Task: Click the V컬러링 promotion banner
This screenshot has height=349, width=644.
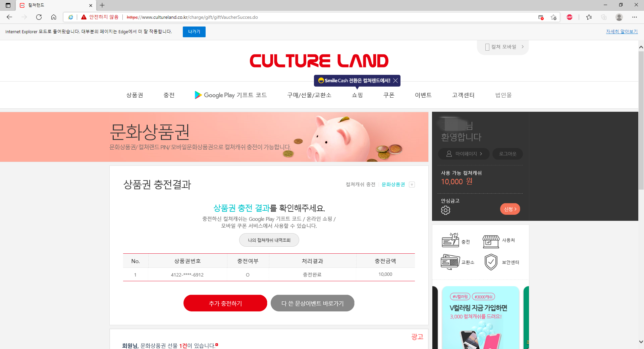Action: pyautogui.click(x=481, y=317)
